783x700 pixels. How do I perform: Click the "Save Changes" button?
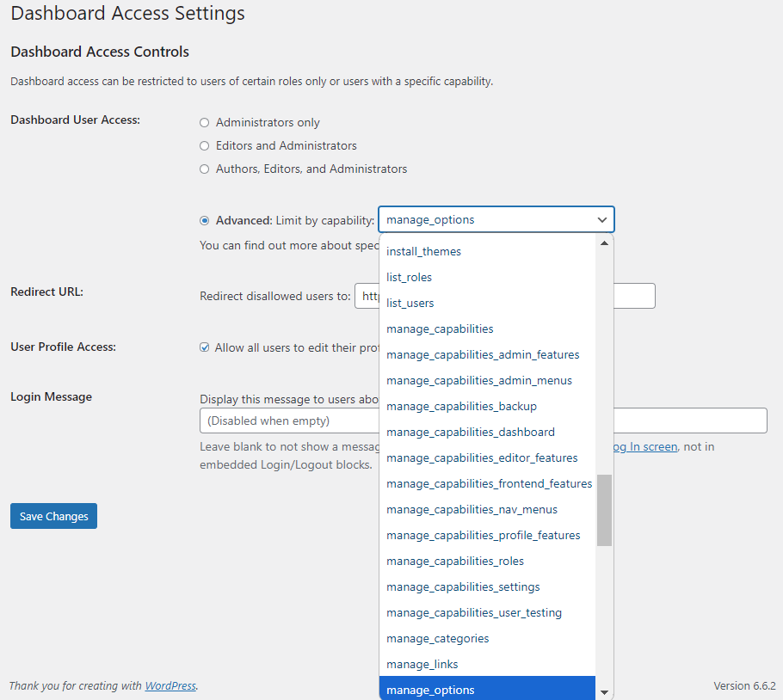(x=53, y=516)
